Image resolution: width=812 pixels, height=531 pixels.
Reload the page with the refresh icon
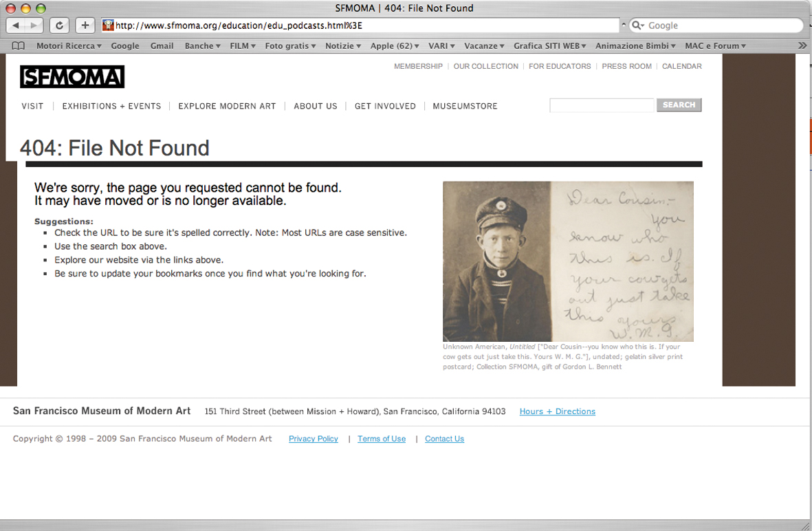(60, 25)
